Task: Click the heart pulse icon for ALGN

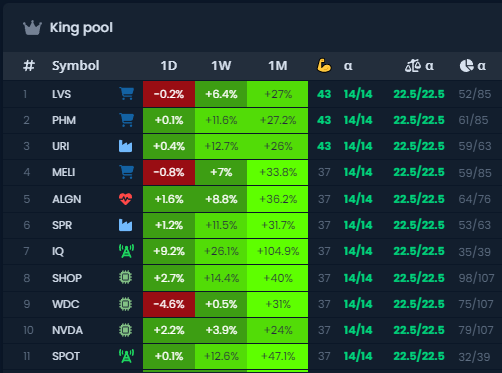Action: click(126, 199)
